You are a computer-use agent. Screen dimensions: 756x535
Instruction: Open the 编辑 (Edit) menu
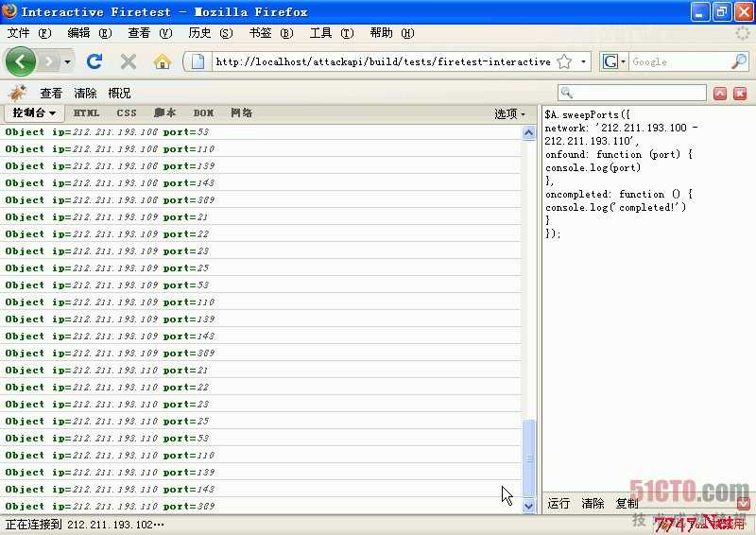(x=90, y=33)
